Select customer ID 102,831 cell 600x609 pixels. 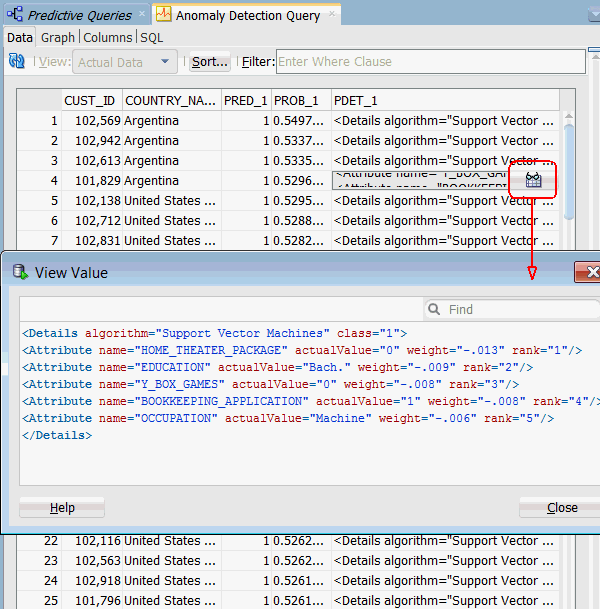[92, 241]
